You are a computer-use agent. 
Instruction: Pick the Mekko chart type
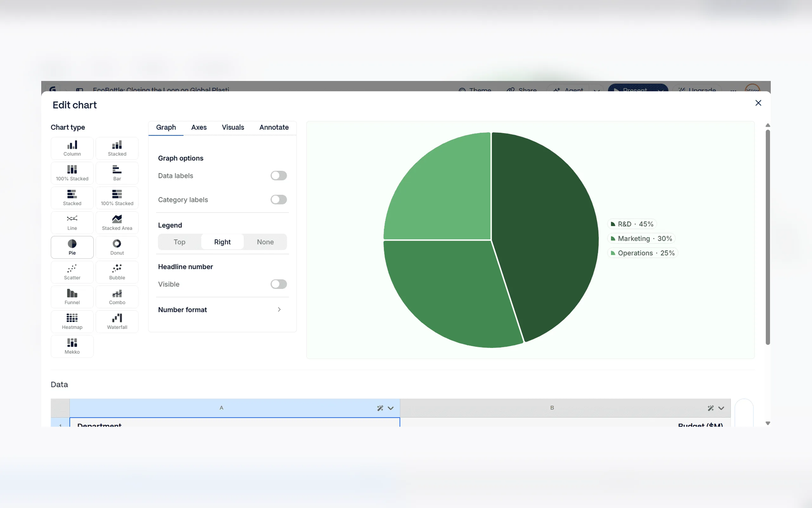[72, 346]
